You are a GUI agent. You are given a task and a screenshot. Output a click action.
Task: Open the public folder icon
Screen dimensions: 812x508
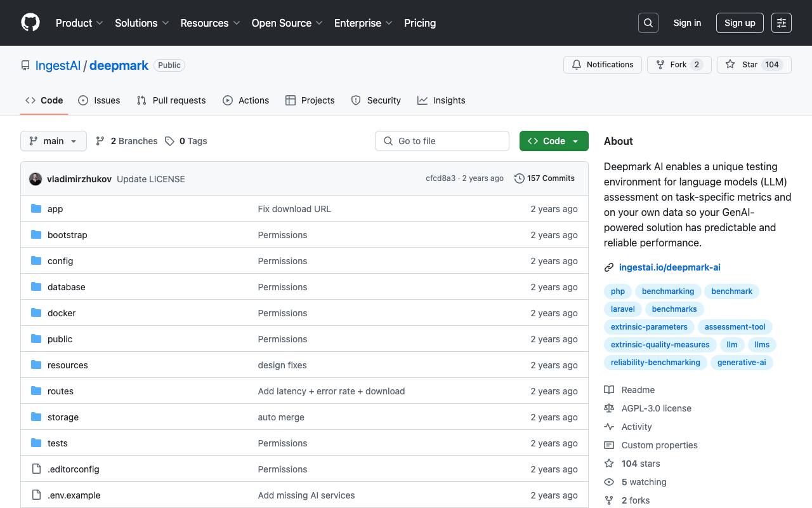36,339
